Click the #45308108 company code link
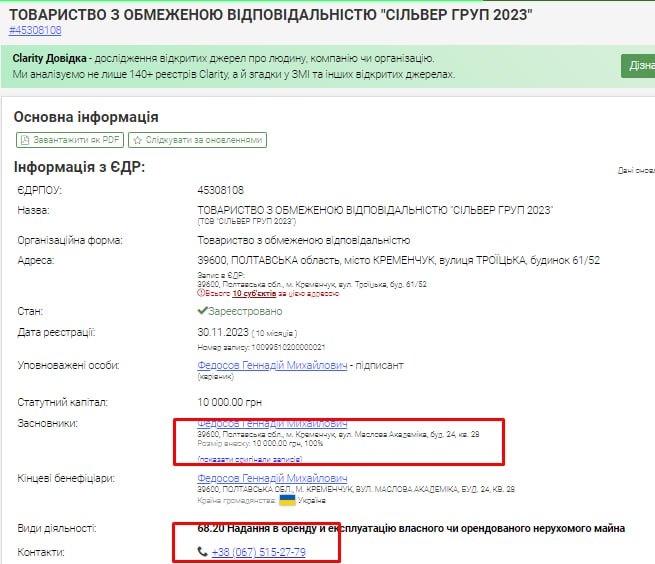The width and height of the screenshot is (655, 564). point(35,30)
